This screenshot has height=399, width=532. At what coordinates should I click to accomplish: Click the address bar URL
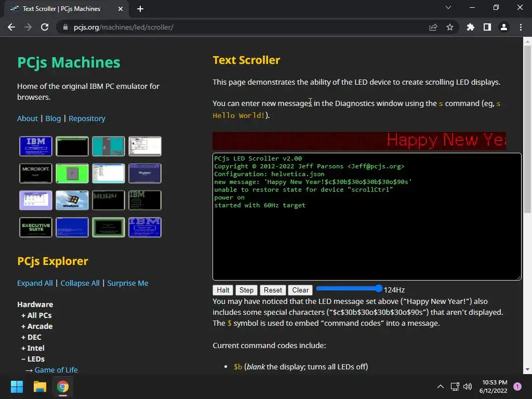point(124,27)
